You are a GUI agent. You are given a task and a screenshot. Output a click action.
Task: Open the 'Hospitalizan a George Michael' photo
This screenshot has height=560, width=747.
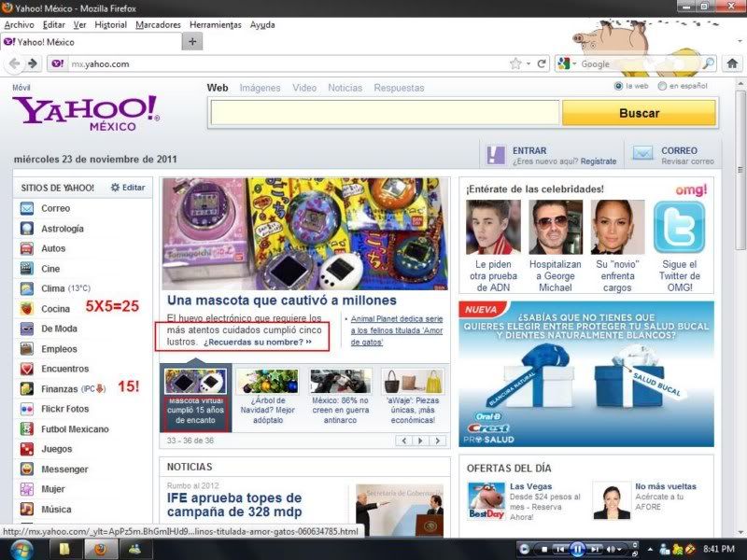[x=555, y=227]
